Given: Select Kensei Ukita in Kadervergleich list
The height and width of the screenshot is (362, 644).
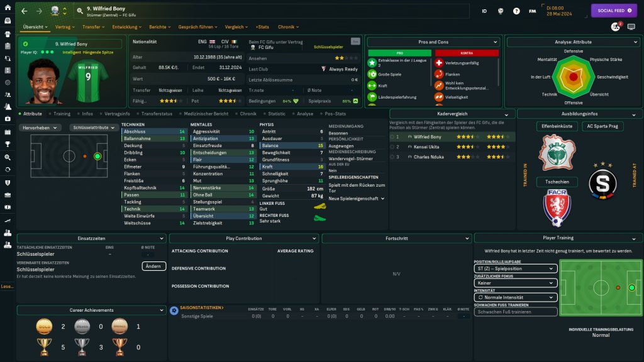Looking at the screenshot, I should point(427,146).
